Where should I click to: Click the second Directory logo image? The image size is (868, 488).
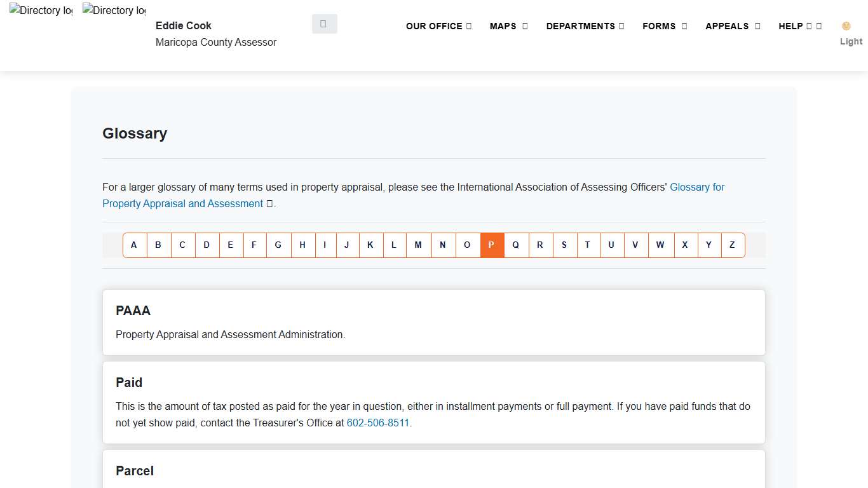114,11
